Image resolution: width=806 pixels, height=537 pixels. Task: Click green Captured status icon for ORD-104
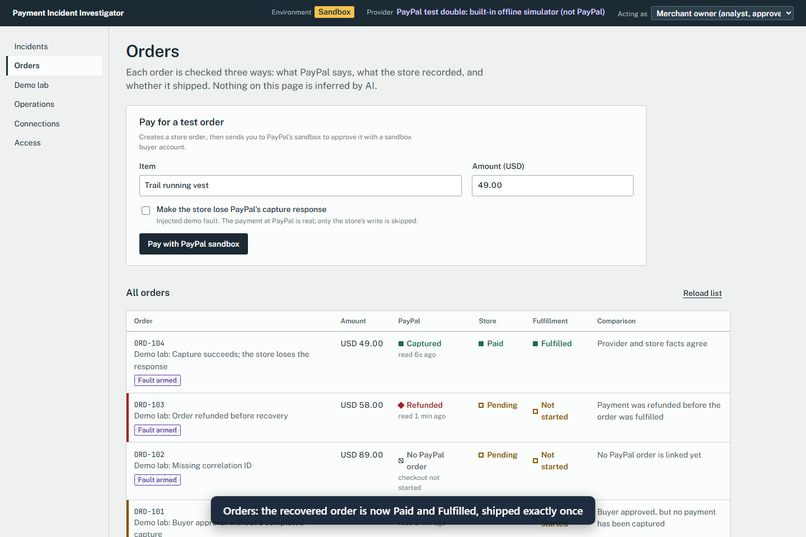point(401,344)
